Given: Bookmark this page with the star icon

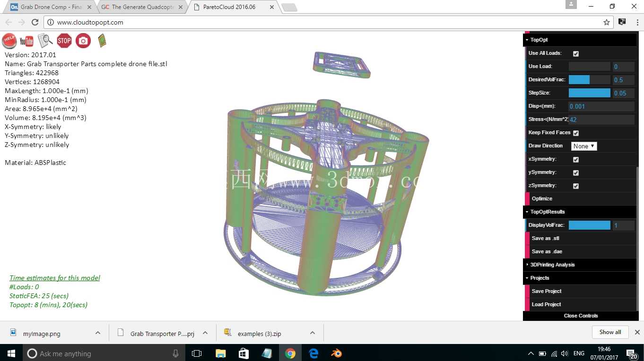Looking at the screenshot, I should pyautogui.click(x=607, y=22).
